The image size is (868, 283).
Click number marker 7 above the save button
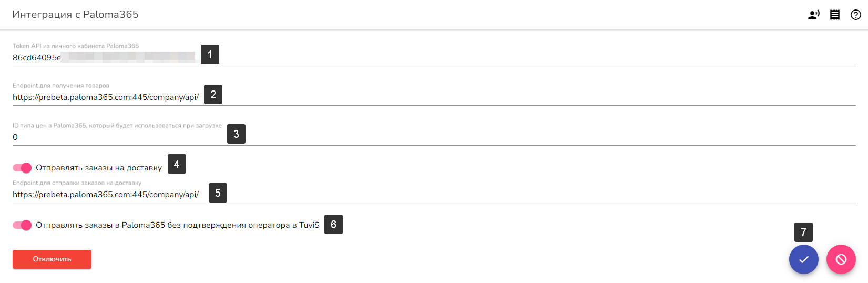(803, 232)
